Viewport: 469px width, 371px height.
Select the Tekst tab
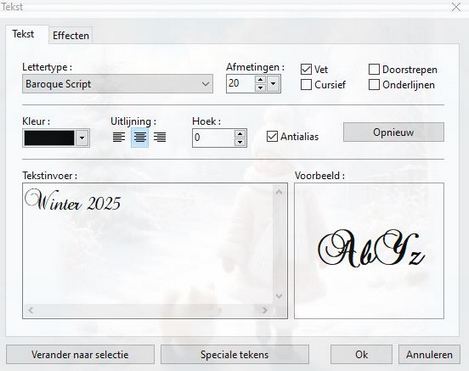23,34
